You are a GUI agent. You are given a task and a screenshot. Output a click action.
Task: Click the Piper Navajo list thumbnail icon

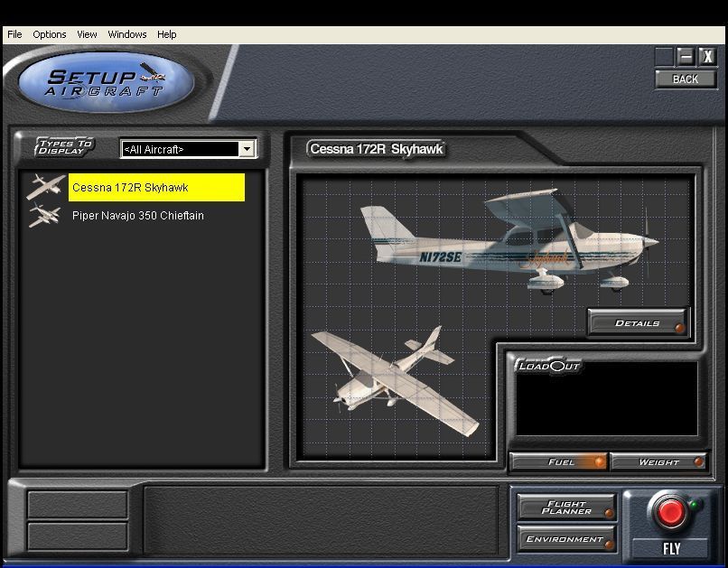click(x=44, y=215)
